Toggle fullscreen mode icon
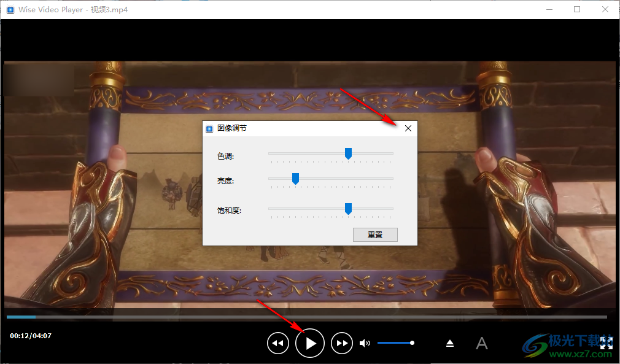 (606, 343)
